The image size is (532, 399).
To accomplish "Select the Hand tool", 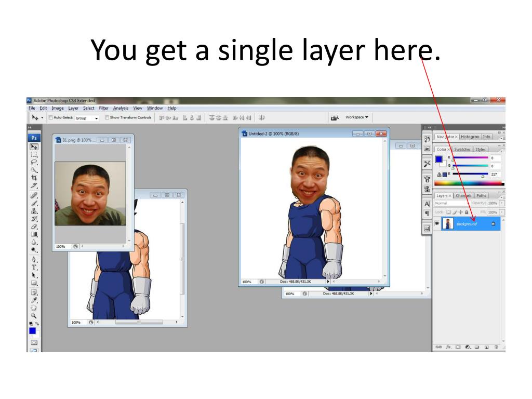I will (x=34, y=308).
